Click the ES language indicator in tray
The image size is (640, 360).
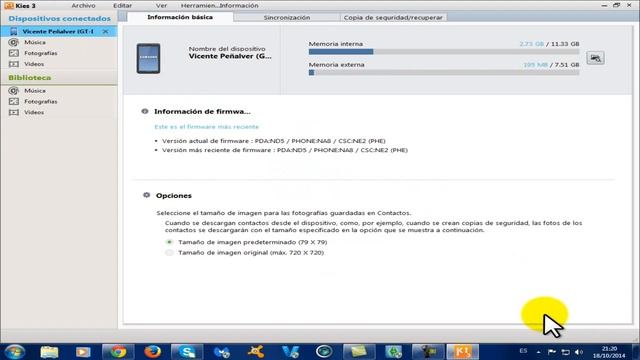[523, 351]
